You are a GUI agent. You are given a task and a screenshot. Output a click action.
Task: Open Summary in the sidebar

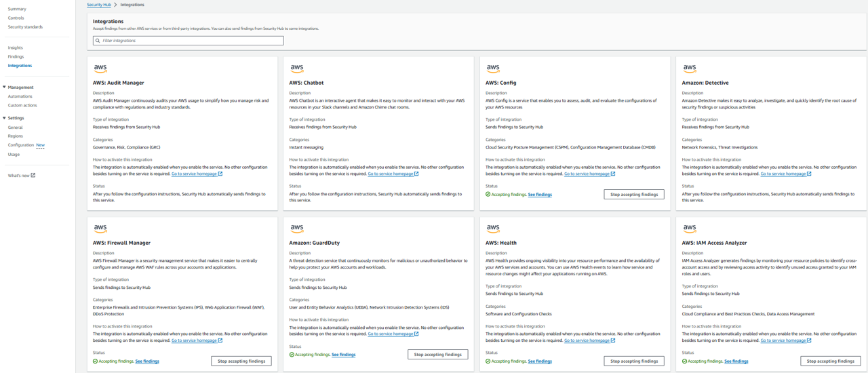[x=17, y=9]
